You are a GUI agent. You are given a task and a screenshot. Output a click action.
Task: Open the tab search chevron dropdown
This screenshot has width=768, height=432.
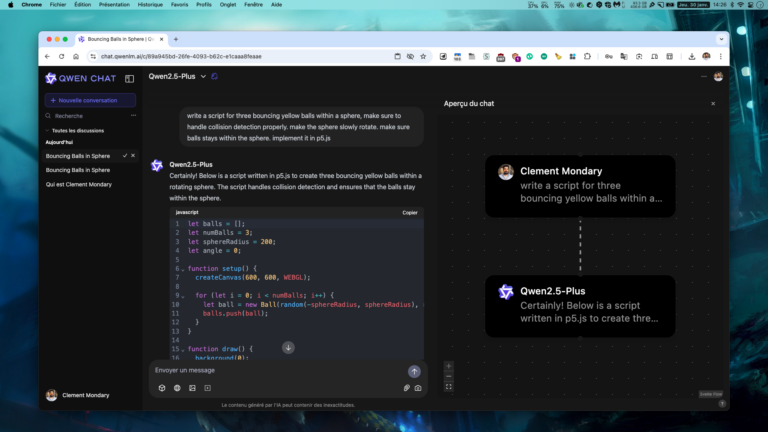(x=721, y=39)
